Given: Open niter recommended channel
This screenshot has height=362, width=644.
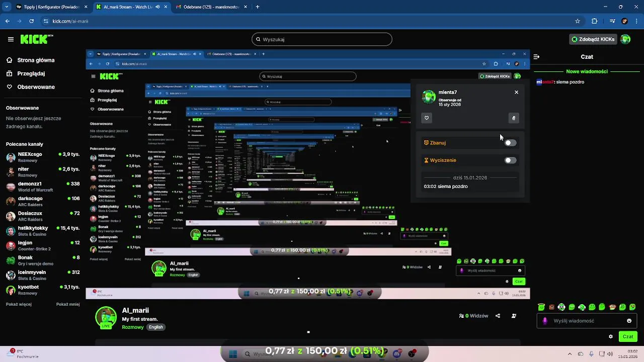Looking at the screenshot, I should [42, 172].
